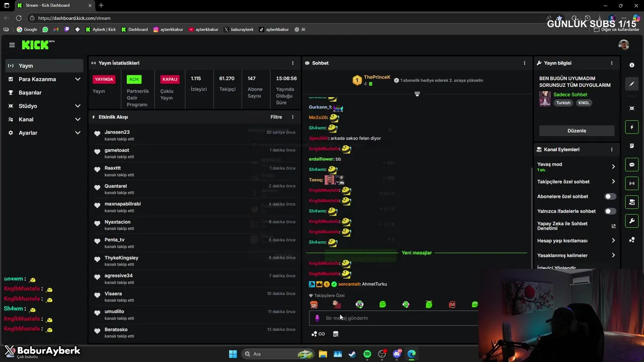Select Yayın in the left sidebar

(44, 66)
